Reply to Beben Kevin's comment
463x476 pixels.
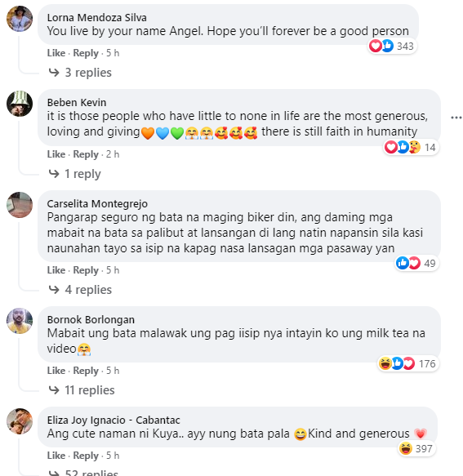86,154
